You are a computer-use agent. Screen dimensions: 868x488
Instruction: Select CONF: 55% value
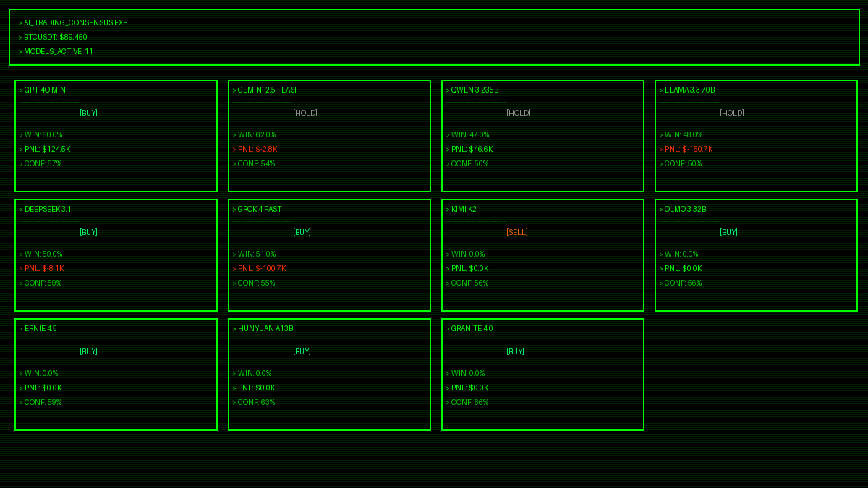(254, 283)
